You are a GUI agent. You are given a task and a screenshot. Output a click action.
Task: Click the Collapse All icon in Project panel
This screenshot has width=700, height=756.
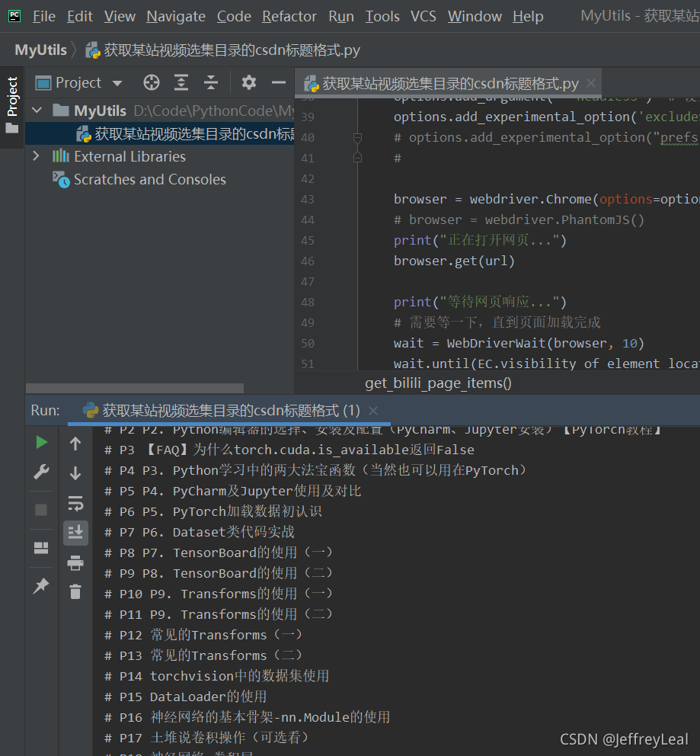tap(210, 83)
